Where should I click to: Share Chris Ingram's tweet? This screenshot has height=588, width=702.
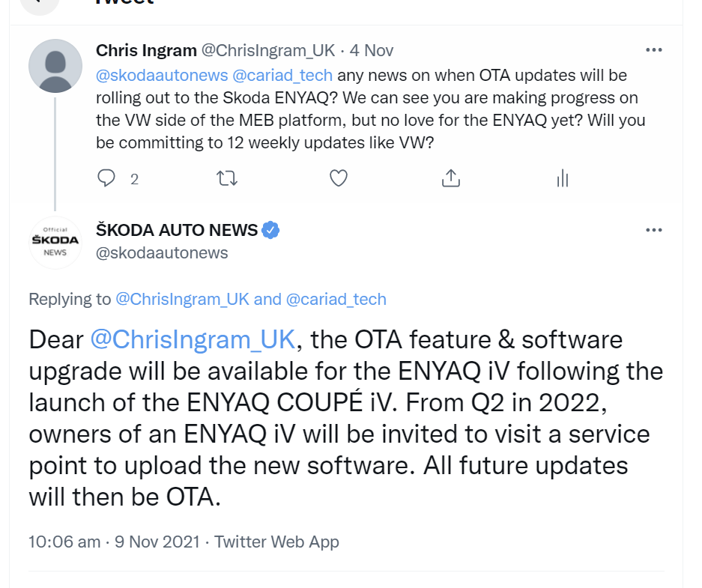click(450, 178)
